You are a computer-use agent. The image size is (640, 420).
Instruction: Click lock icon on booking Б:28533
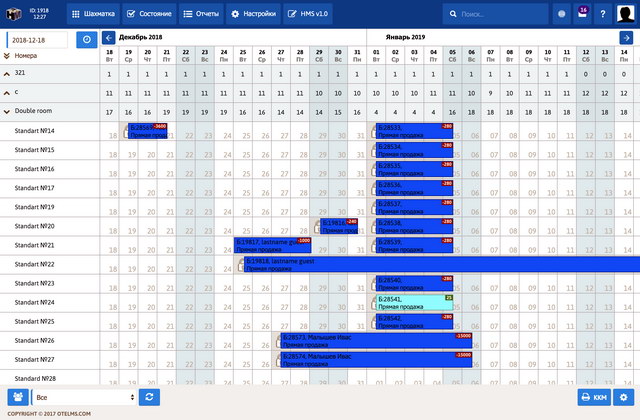[373, 132]
